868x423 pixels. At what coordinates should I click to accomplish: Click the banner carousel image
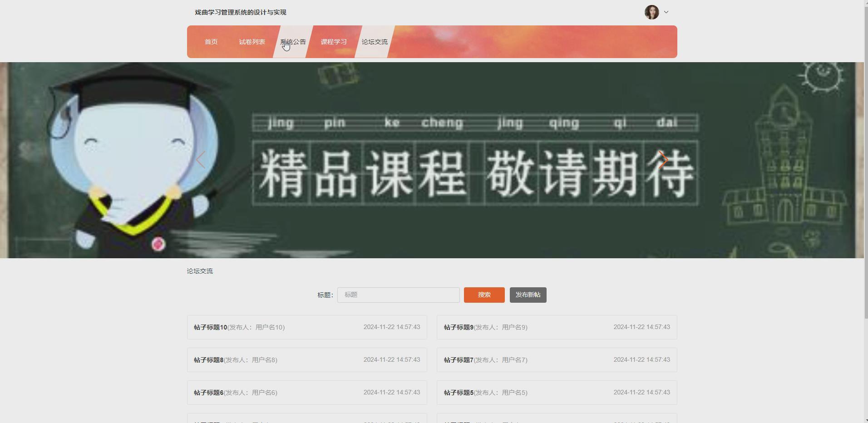431,160
